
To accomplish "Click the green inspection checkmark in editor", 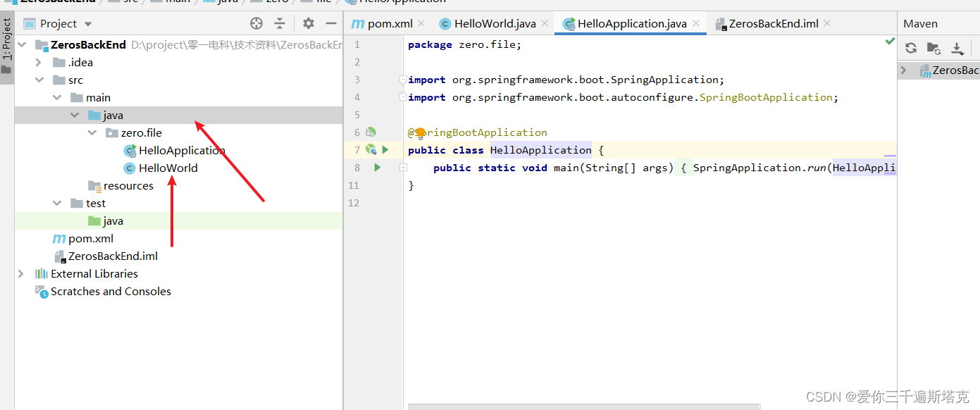I will [x=890, y=42].
